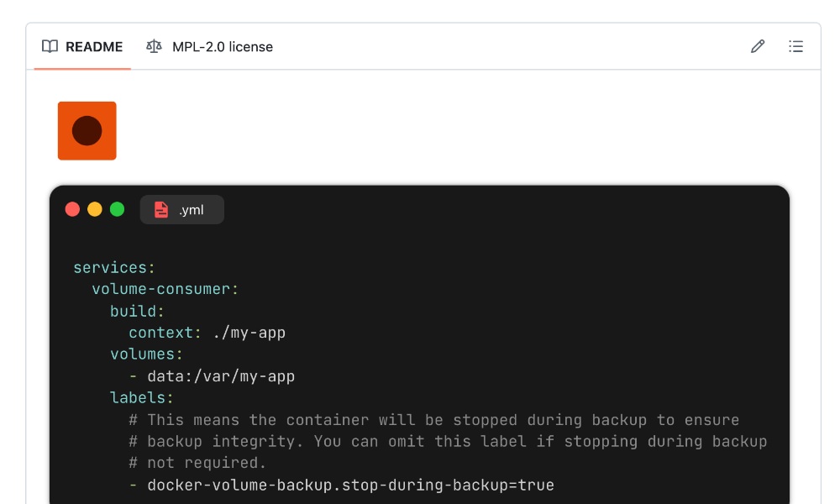Open the README editor via pencil icon
Image resolution: width=840 pixels, height=504 pixels.
pos(758,46)
